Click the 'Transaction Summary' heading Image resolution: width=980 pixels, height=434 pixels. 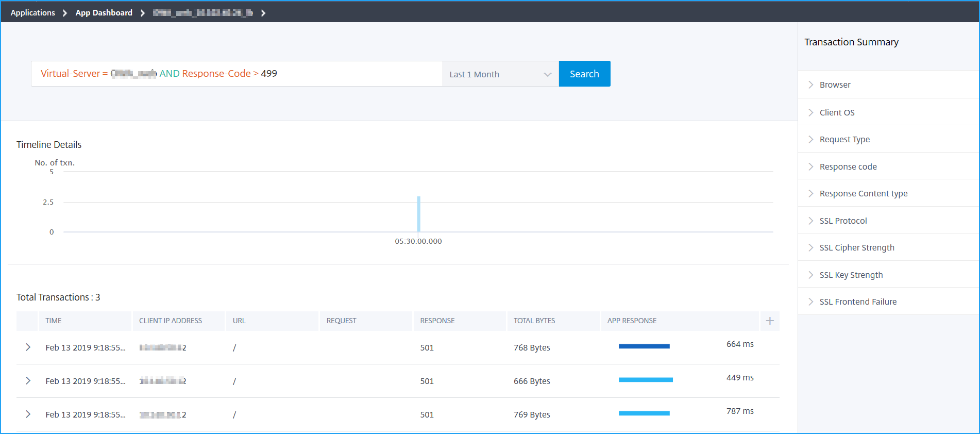coord(851,42)
